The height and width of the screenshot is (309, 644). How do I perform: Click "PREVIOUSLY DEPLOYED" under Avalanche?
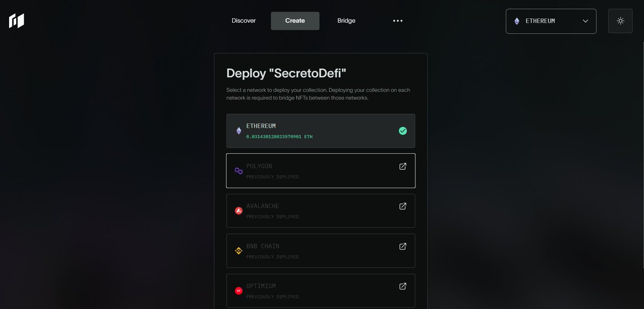tap(273, 217)
